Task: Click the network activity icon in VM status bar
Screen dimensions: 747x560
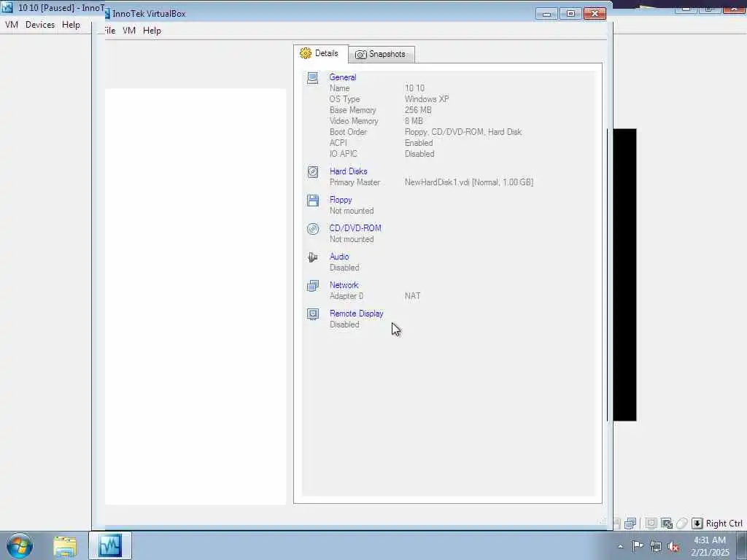Action: (x=630, y=524)
